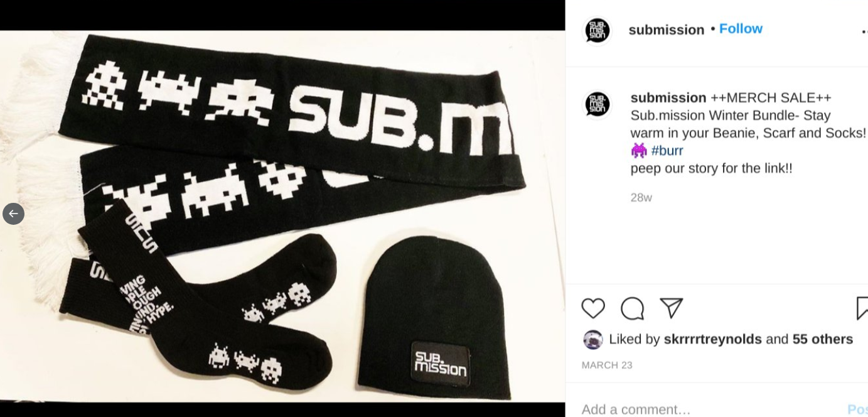Click submission username in caption

click(668, 97)
